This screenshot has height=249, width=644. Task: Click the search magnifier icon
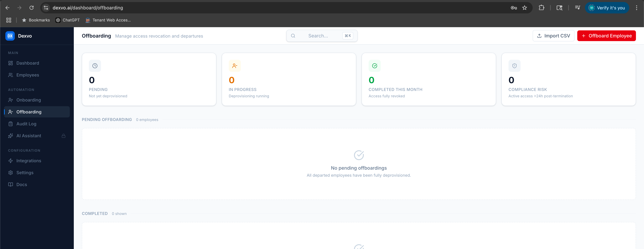pos(293,36)
